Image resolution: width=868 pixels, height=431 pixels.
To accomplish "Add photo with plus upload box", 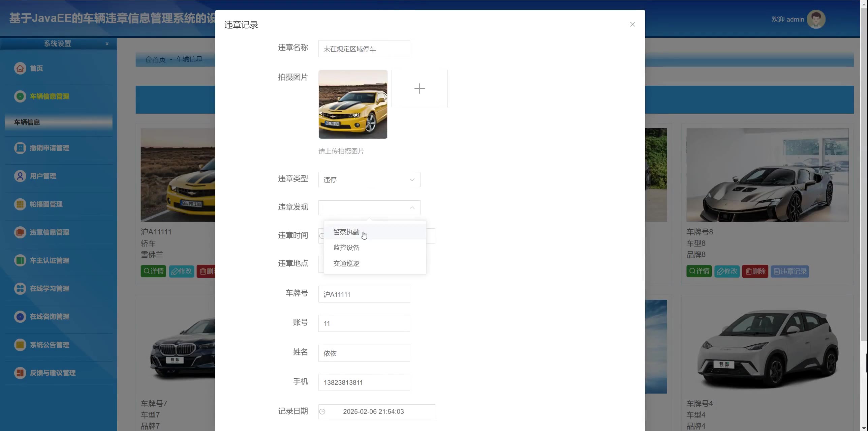I will click(x=420, y=89).
